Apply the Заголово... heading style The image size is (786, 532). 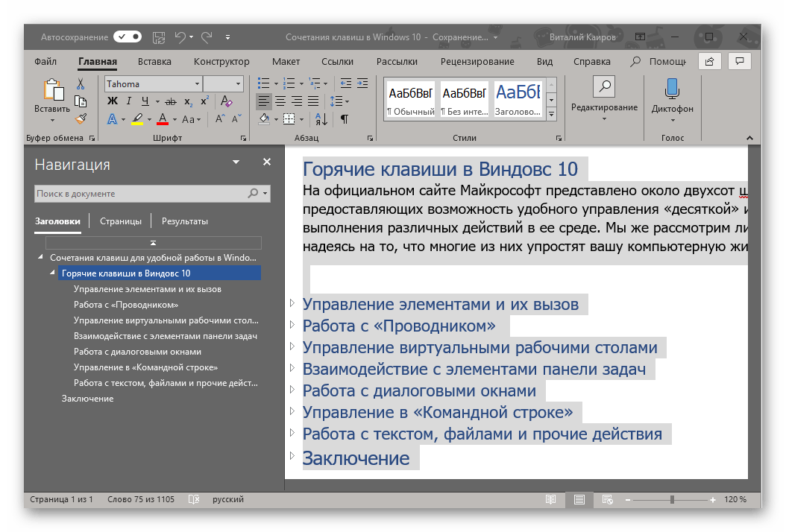coord(518,99)
